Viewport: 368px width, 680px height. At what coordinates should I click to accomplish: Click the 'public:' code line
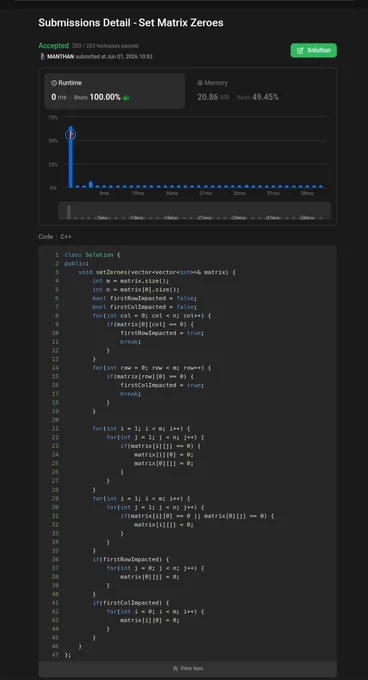77,264
